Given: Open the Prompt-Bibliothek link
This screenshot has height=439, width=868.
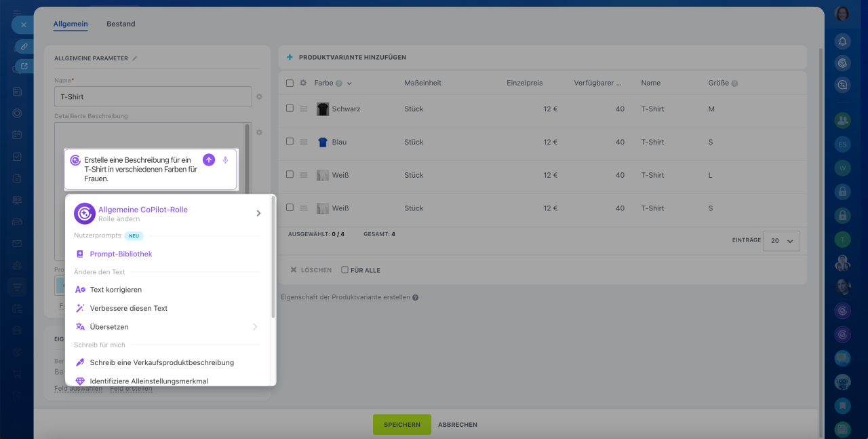Looking at the screenshot, I should tap(121, 254).
